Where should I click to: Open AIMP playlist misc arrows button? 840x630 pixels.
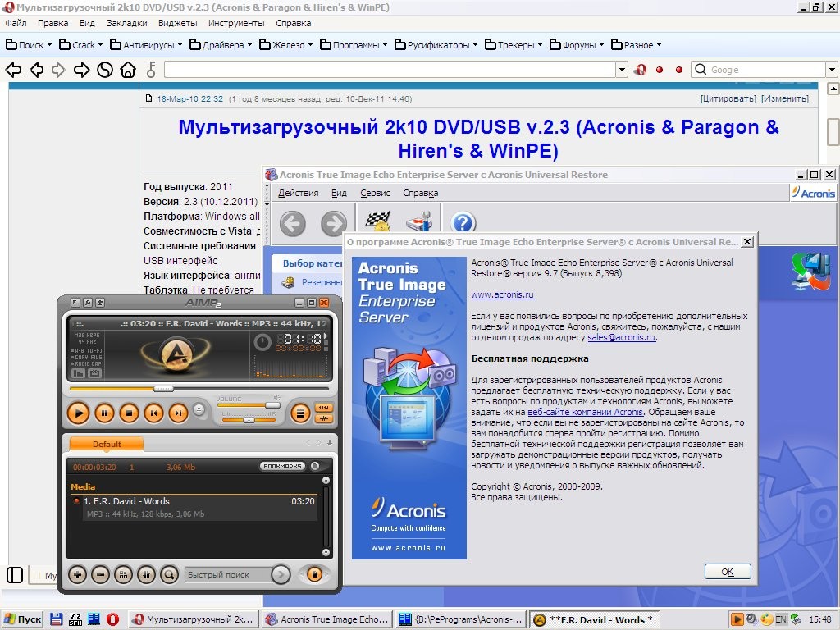pos(146,575)
